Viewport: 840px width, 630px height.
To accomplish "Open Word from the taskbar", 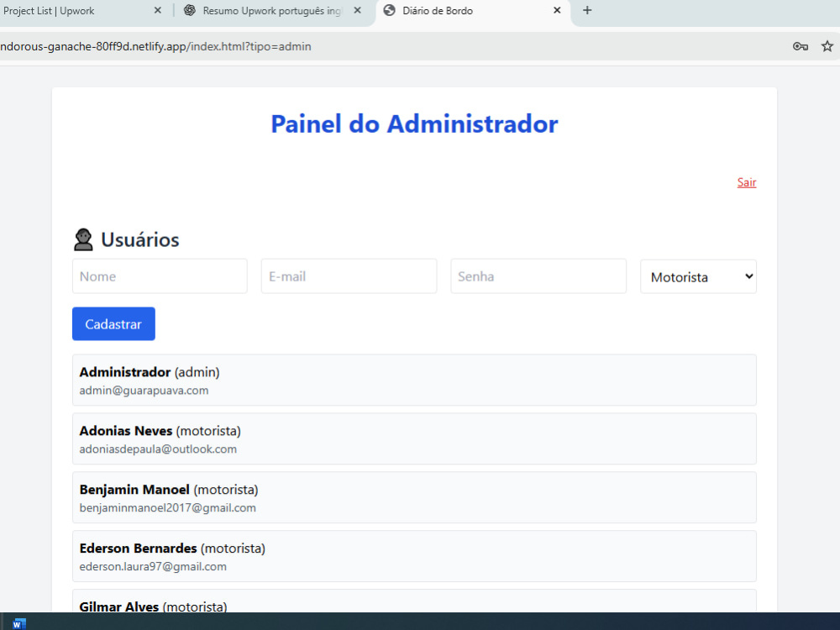I will tap(18, 623).
